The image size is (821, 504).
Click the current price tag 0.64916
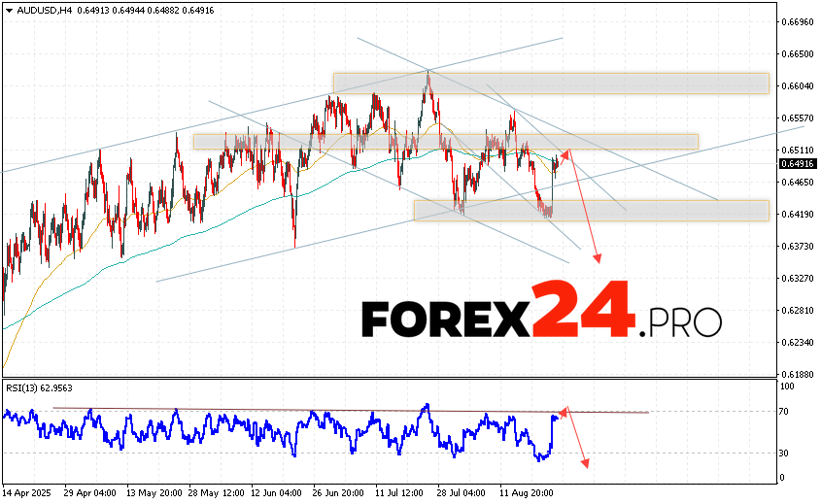pyautogui.click(x=796, y=163)
